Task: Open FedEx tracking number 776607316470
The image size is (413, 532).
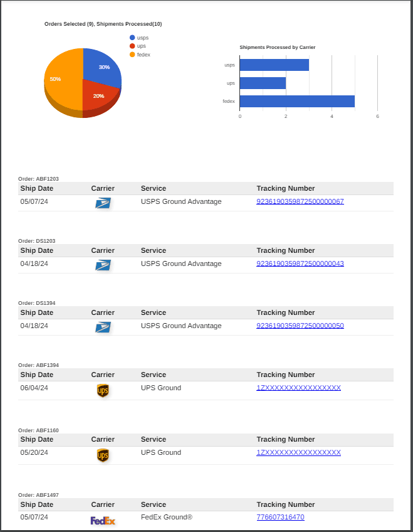Action: 280,517
